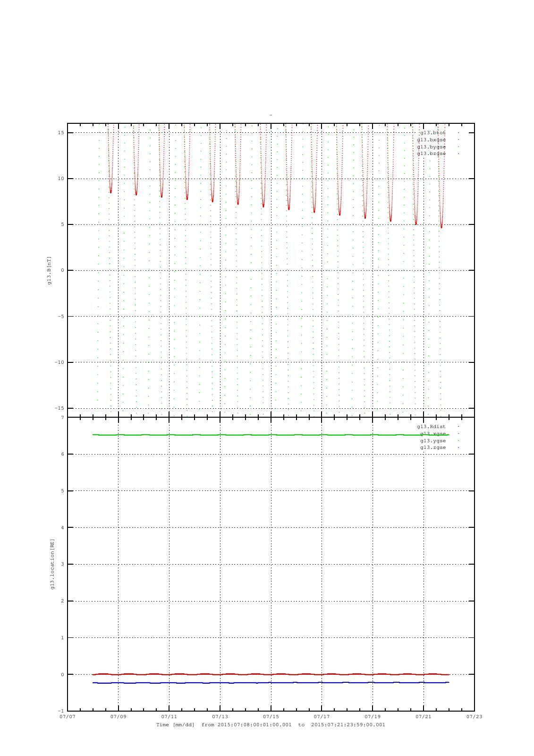Click the 15 tick on the B-field axis
This screenshot has height=756, width=534.
click(x=61, y=133)
